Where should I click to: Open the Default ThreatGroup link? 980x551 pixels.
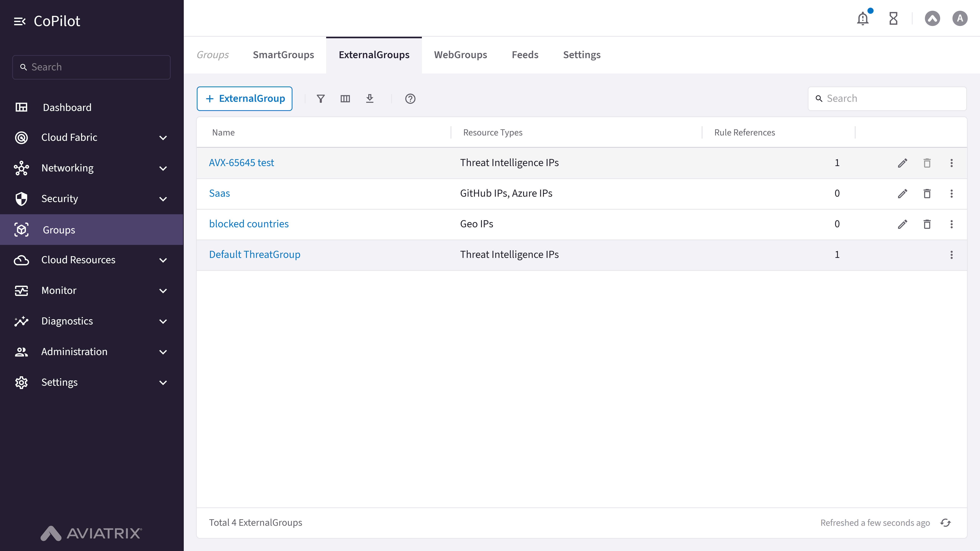(255, 255)
